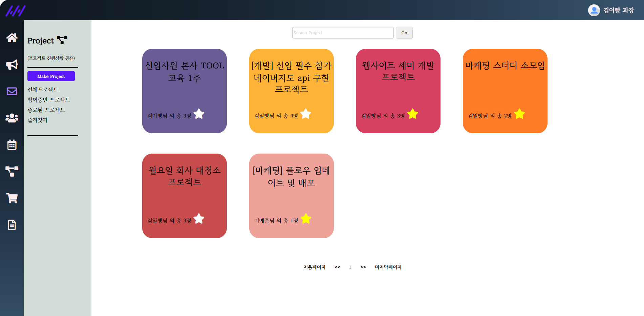644x316 pixels.
Task: Toggle favorite star on 월요일 회사 대청소 card
Action: tap(199, 219)
